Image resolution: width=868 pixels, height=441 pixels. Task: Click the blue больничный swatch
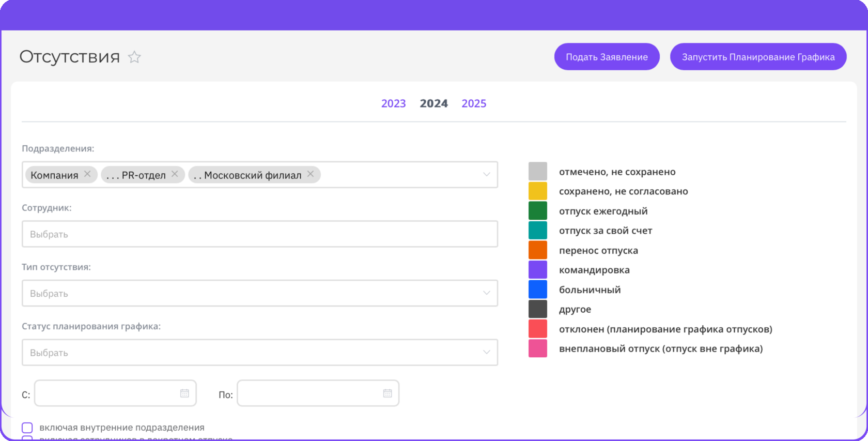click(x=538, y=289)
